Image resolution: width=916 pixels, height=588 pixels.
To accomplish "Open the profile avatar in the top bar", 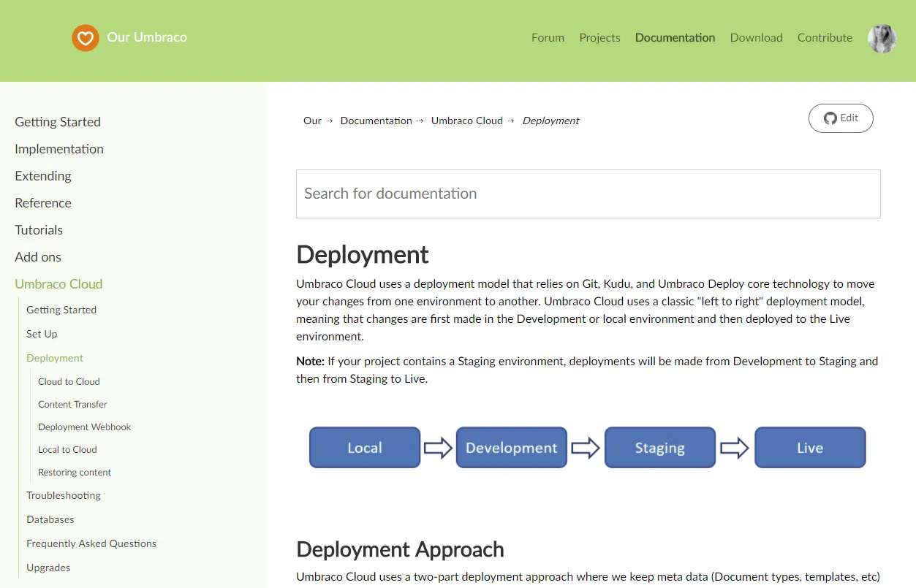I will point(882,38).
